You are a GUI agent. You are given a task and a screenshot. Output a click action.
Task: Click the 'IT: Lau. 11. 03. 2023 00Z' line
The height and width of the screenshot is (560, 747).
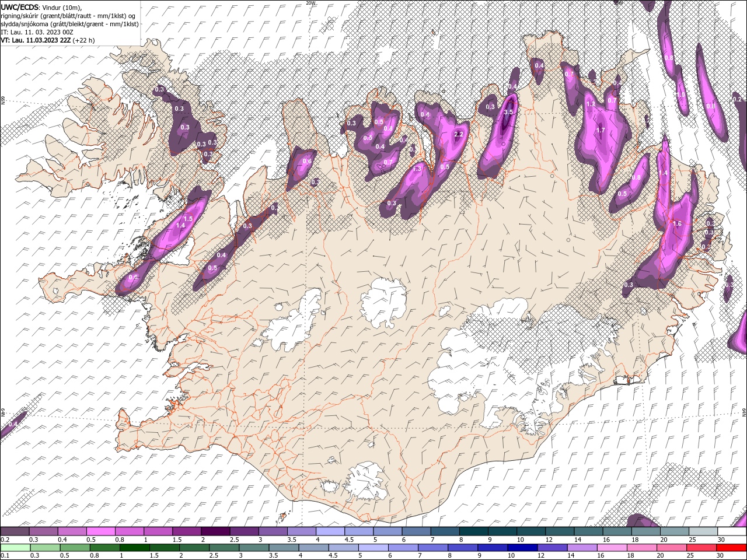(38, 32)
